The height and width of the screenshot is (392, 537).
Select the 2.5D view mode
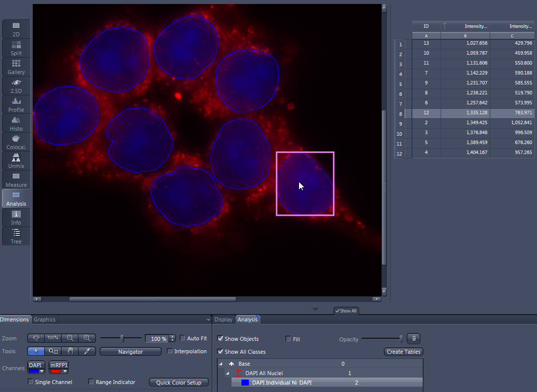[x=15, y=85]
